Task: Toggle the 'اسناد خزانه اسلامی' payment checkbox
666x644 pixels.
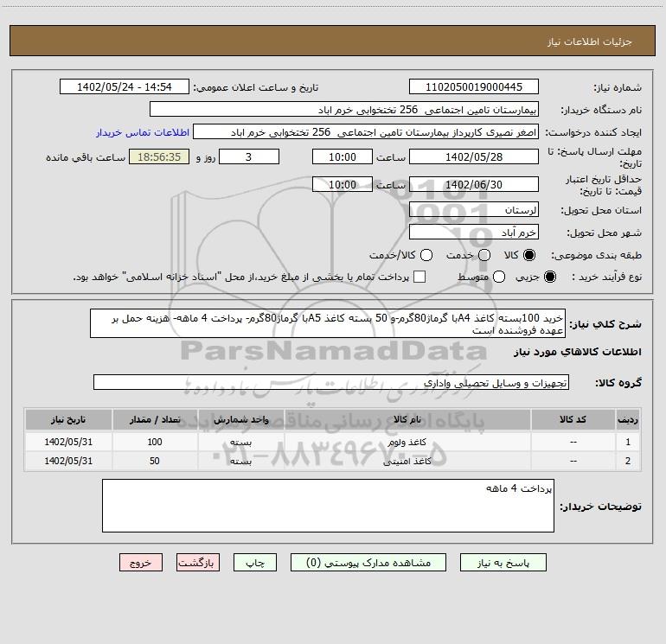Action: [420, 277]
